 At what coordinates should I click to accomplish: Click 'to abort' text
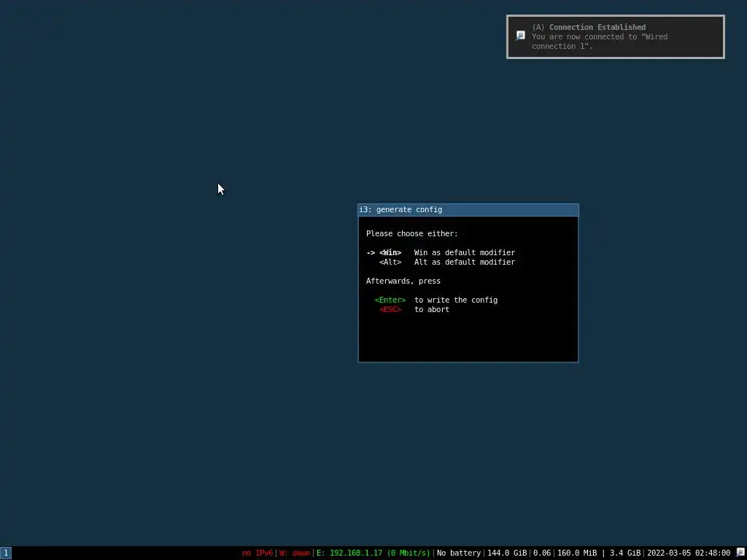tap(432, 309)
